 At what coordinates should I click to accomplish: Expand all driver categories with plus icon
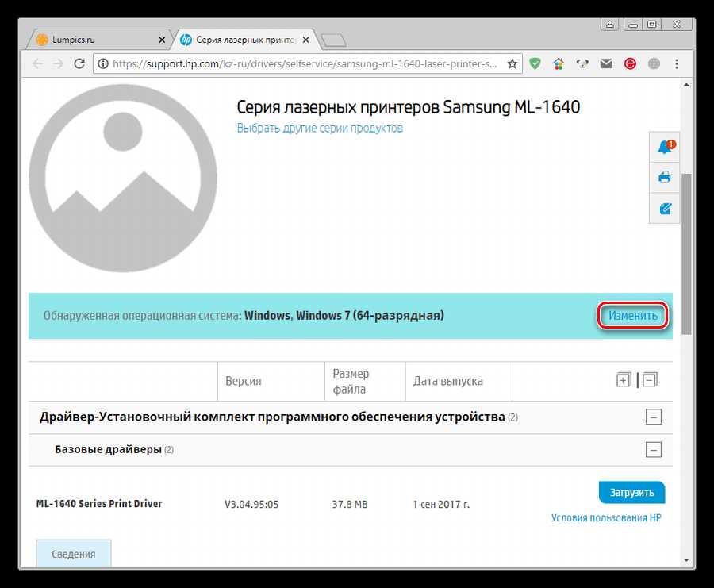tap(624, 380)
